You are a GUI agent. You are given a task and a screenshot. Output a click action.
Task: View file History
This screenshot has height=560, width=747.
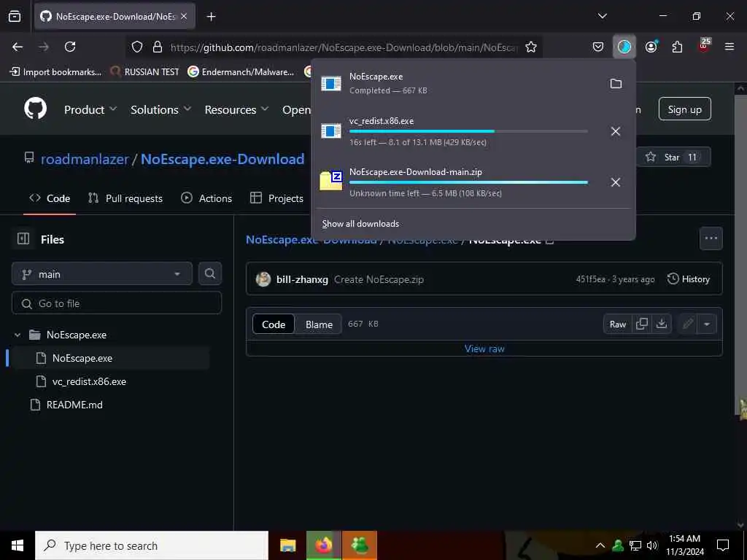[689, 279]
